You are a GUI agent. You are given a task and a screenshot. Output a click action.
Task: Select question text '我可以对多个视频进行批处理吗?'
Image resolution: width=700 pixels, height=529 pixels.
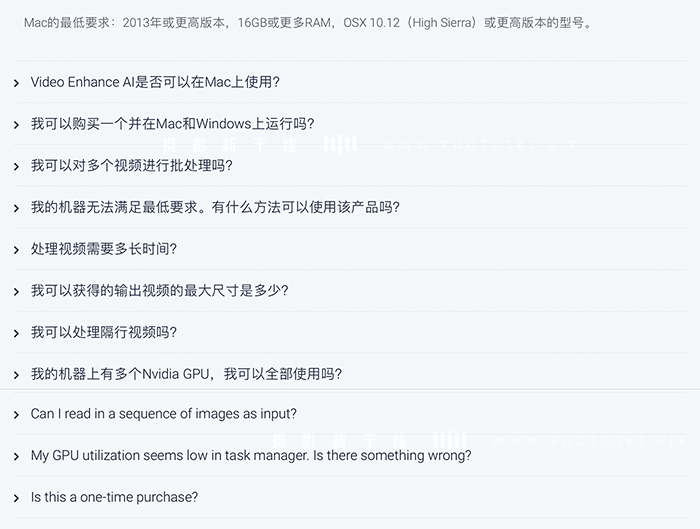[132, 166]
